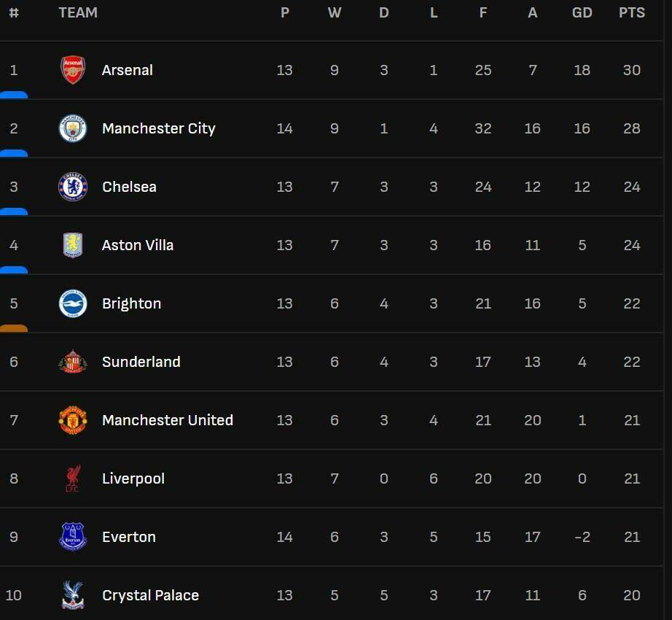Click the Crystal Palace team name
The width and height of the screenshot is (672, 620).
(150, 595)
